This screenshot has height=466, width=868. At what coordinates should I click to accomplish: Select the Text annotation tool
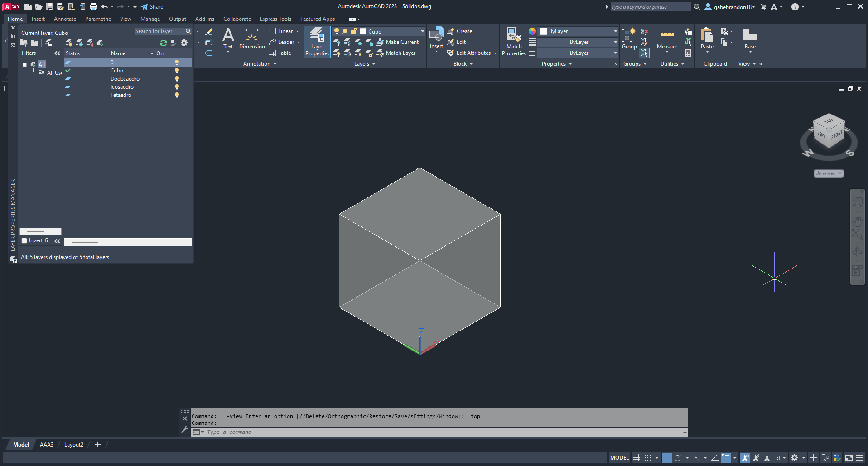(228, 39)
